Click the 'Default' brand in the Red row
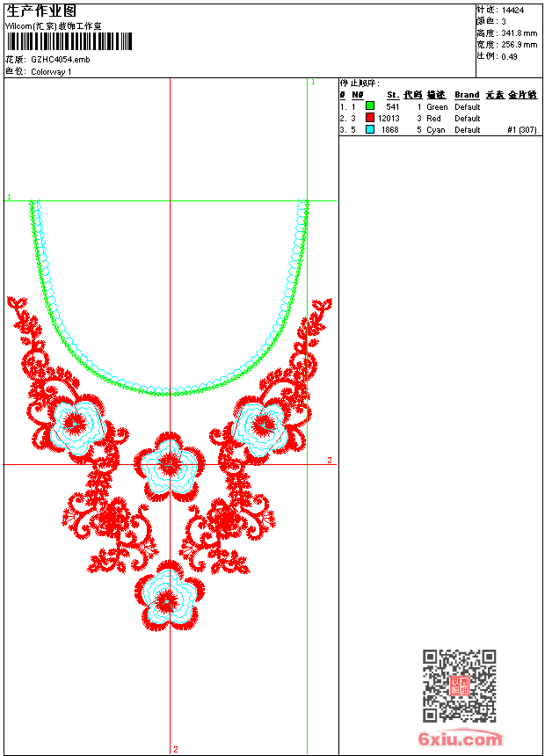 point(468,118)
